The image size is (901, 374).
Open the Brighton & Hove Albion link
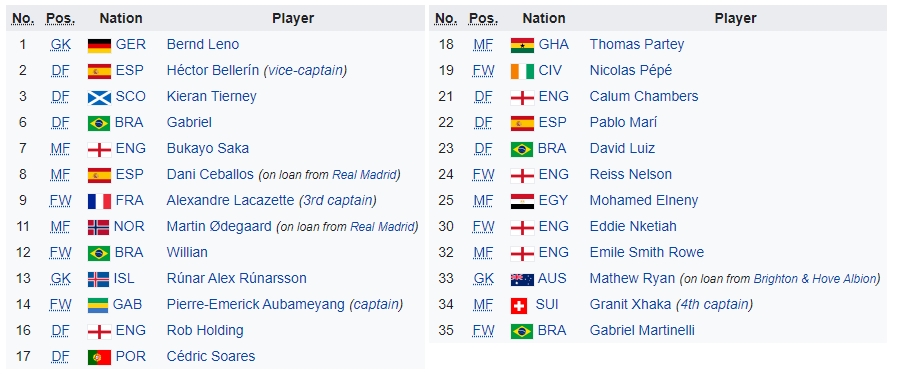(x=815, y=279)
